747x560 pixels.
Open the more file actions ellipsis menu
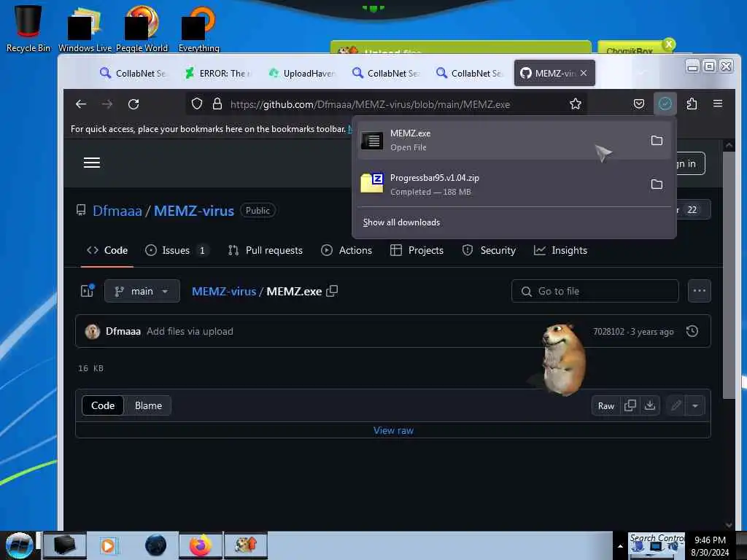tap(700, 291)
